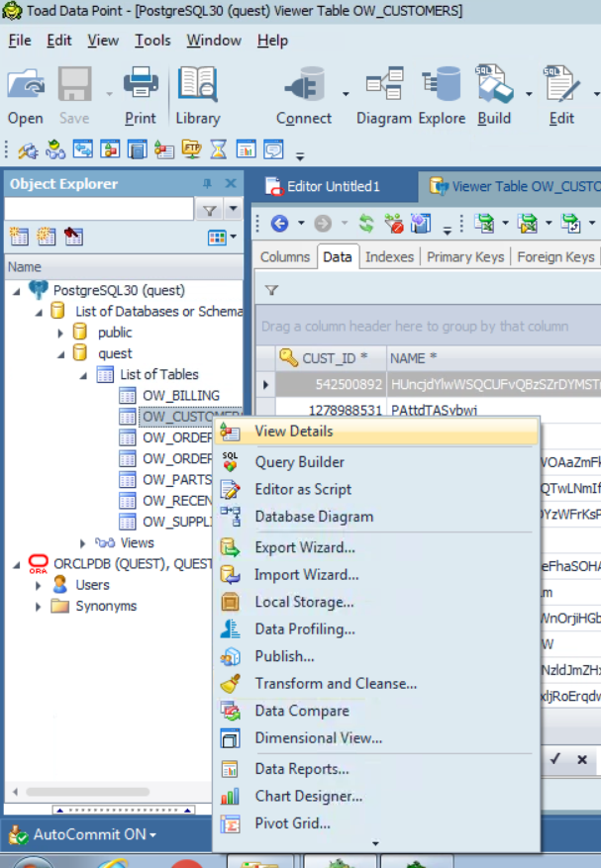Open the Window menu
The width and height of the screenshot is (601, 868).
pos(214,41)
